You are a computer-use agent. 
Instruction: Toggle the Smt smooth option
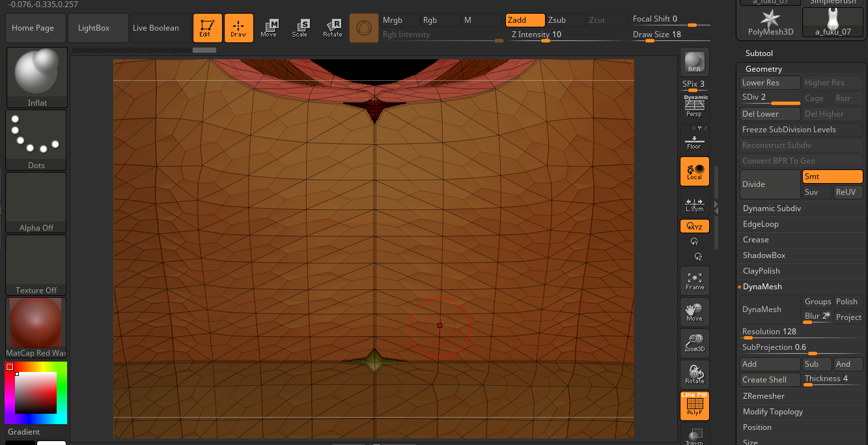tap(833, 177)
